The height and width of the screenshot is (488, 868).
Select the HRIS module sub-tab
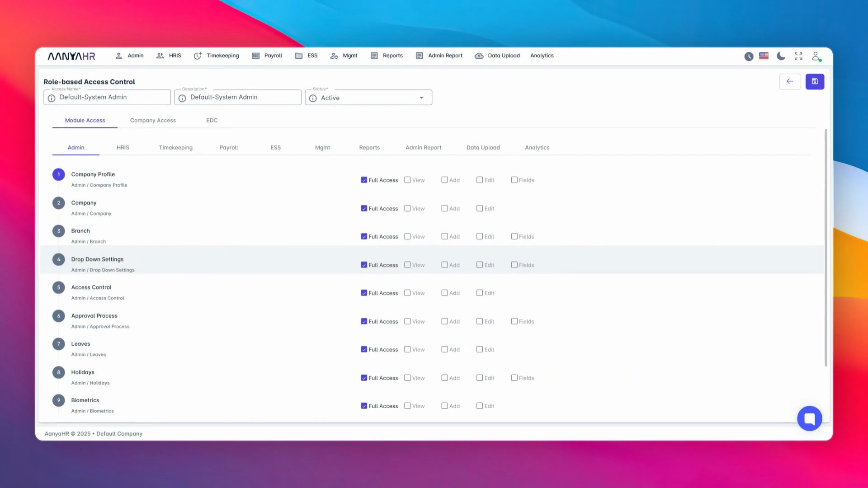pos(123,147)
